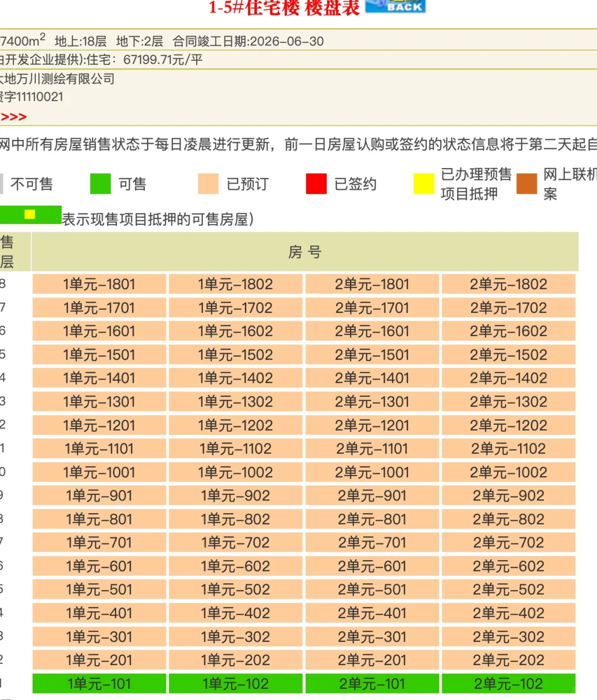Click room 1单元-1202
Viewport: 597px width, 700px height.
point(235,425)
